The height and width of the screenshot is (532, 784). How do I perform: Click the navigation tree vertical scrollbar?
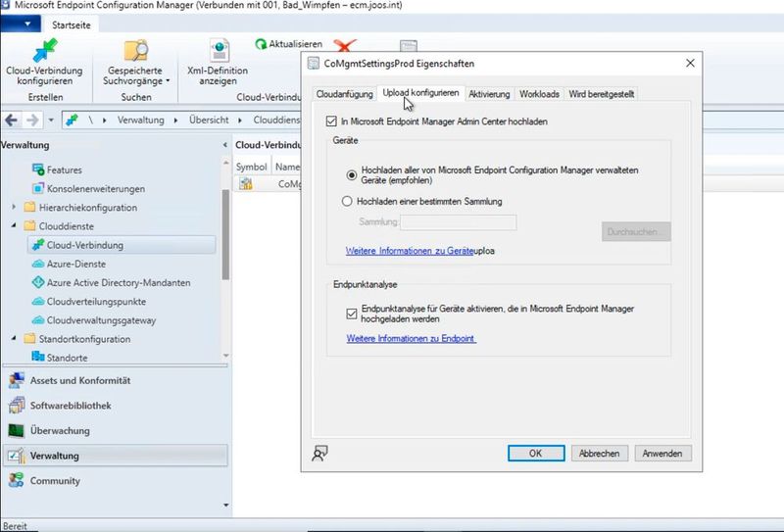(225, 235)
